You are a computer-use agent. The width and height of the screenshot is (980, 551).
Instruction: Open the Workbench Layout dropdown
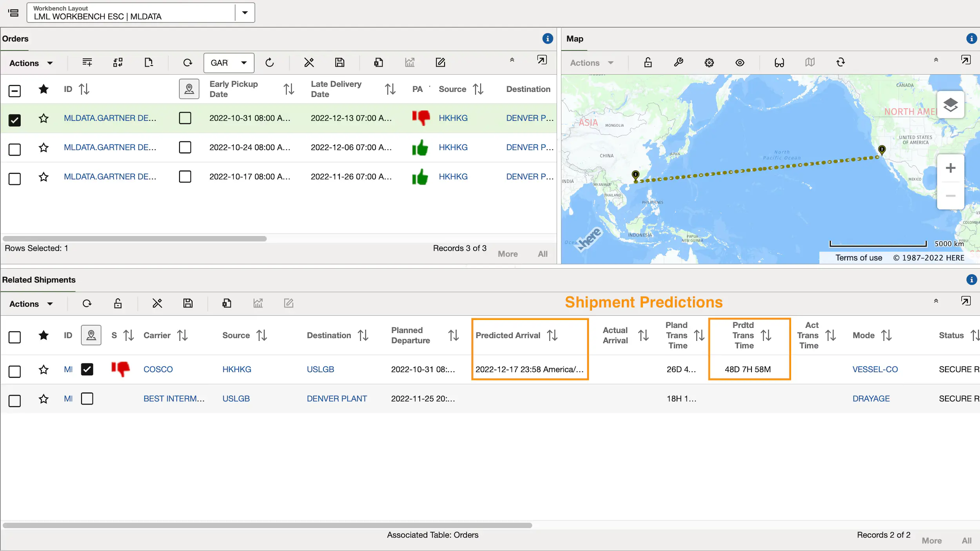point(245,13)
